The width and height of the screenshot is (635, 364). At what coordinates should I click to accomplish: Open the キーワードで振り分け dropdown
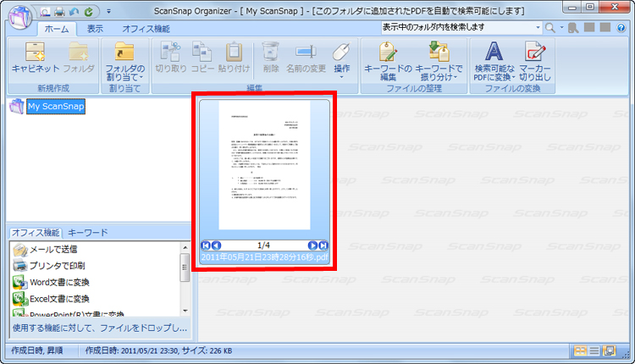(439, 61)
